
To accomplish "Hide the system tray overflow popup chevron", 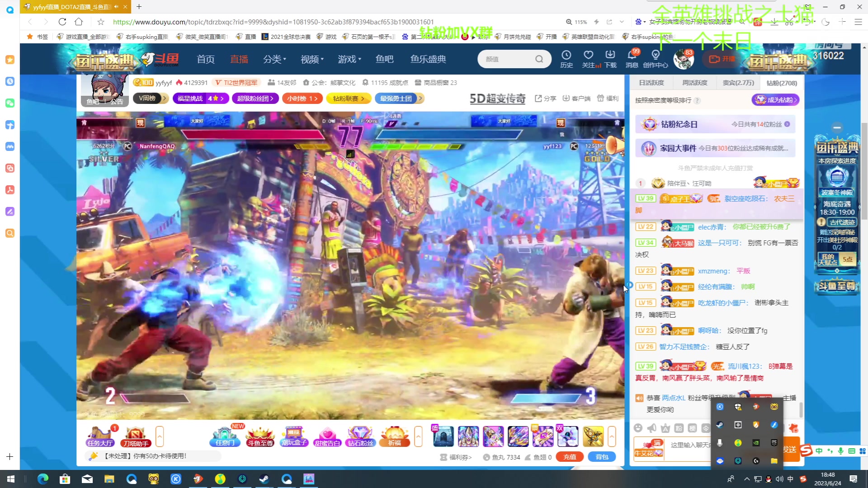I will [x=747, y=479].
